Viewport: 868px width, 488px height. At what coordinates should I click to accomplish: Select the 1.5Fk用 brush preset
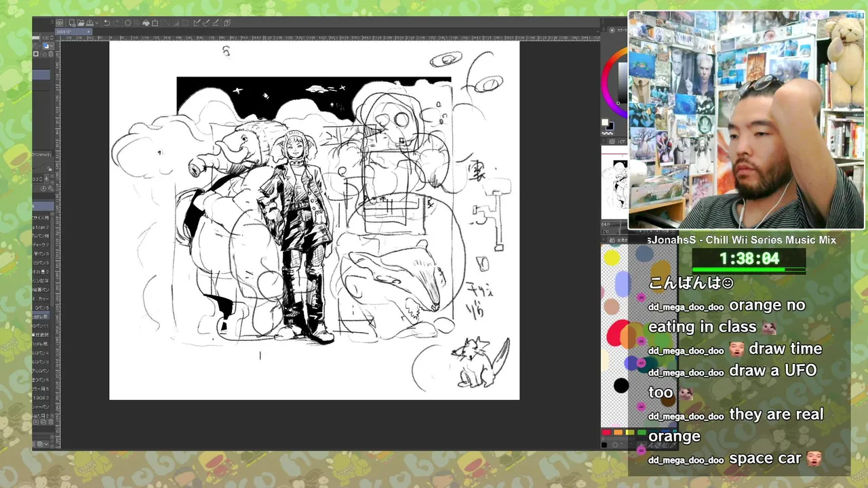click(41, 344)
